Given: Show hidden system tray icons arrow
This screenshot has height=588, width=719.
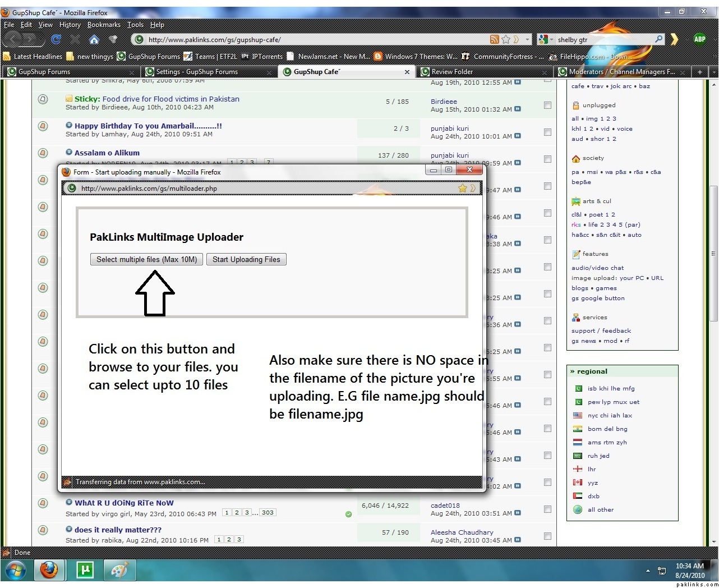Looking at the screenshot, I should point(648,571).
